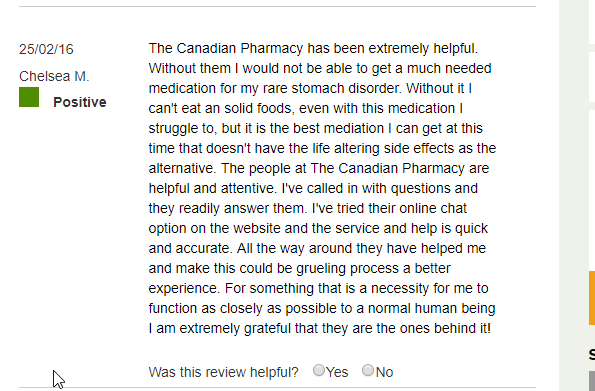Screen dimensions: 595x391
Task: Click the horizontal divider above the review
Action: point(277,6)
